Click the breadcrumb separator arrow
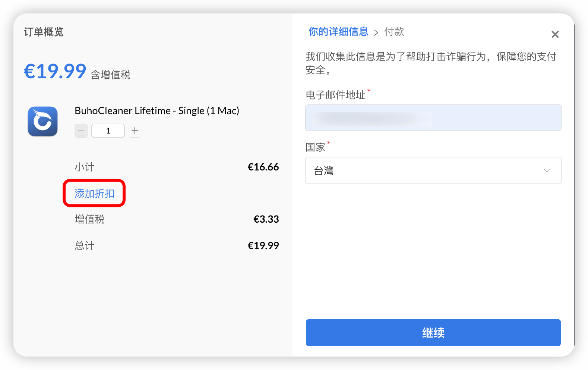588x370 pixels. 376,33
